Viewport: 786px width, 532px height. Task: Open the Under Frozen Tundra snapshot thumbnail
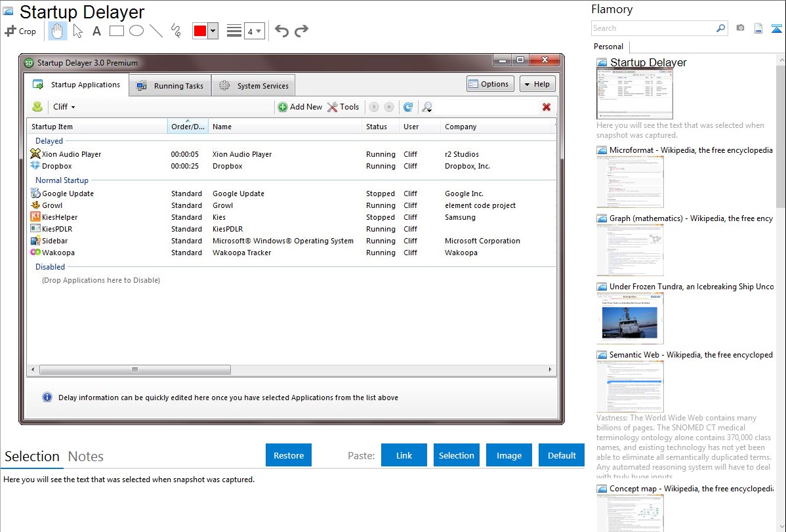[630, 318]
